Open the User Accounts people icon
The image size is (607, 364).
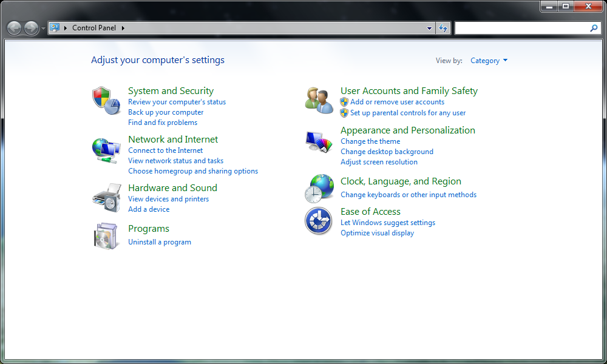(x=319, y=100)
